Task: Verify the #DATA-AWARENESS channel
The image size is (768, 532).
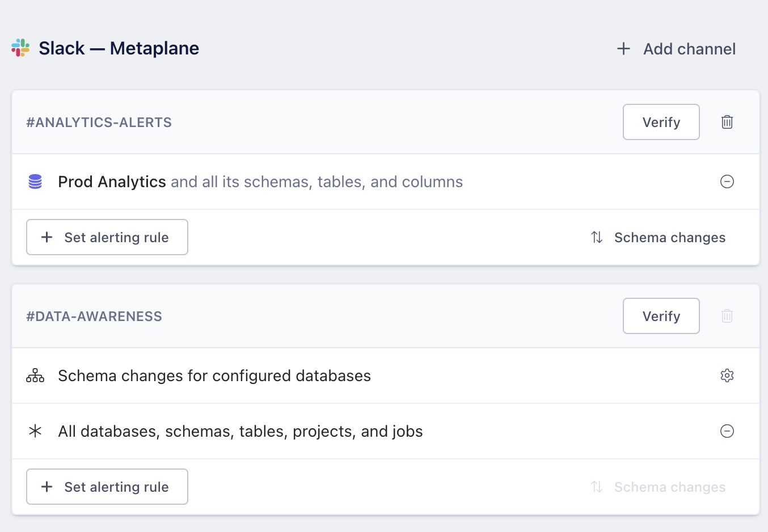Action: 661,316
